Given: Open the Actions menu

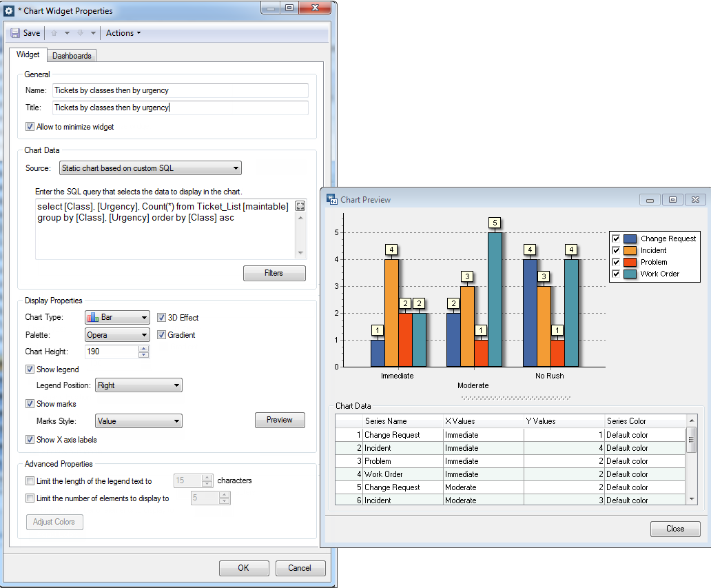Looking at the screenshot, I should (123, 33).
